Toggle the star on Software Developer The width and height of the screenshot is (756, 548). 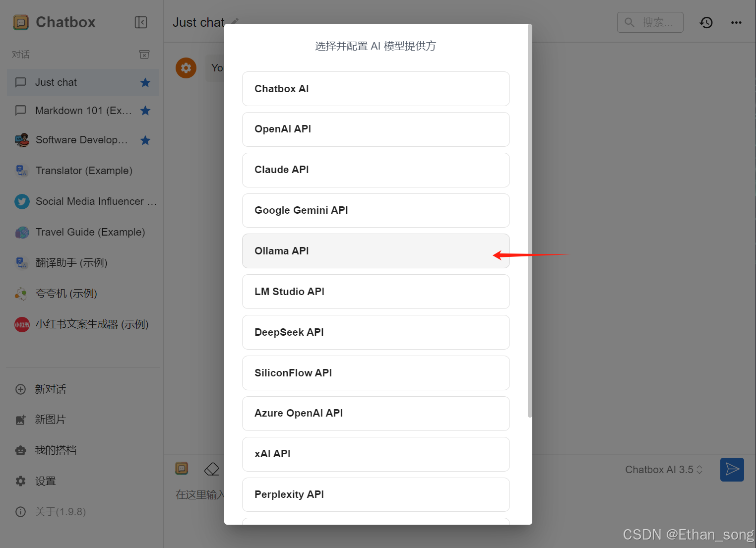[x=145, y=140]
